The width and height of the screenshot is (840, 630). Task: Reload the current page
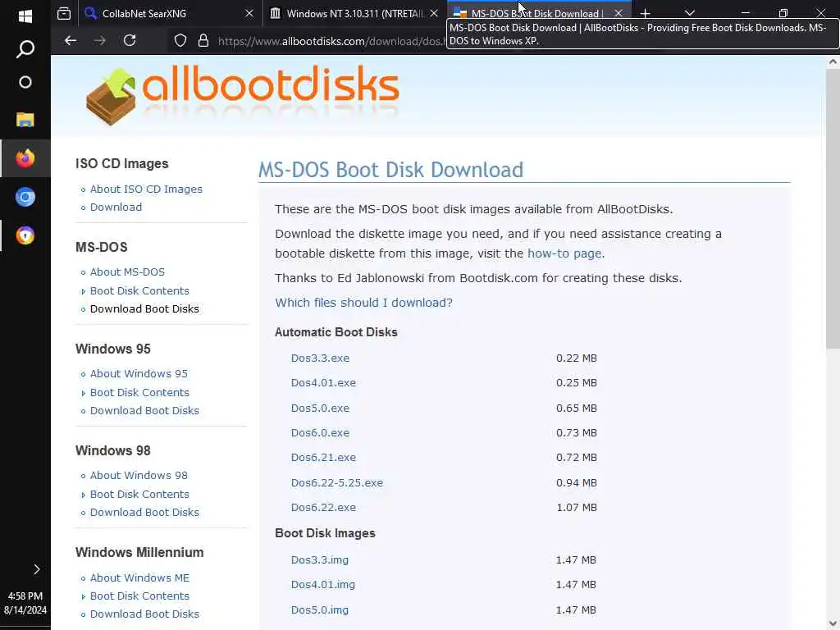(x=130, y=40)
